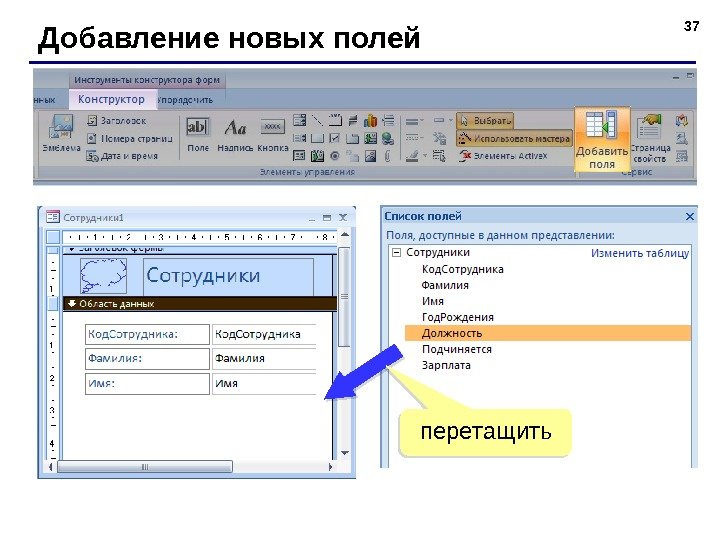Viewport: 720px width, 540px height.
Task: Collapse the Область данных section bar
Action: coord(200,304)
